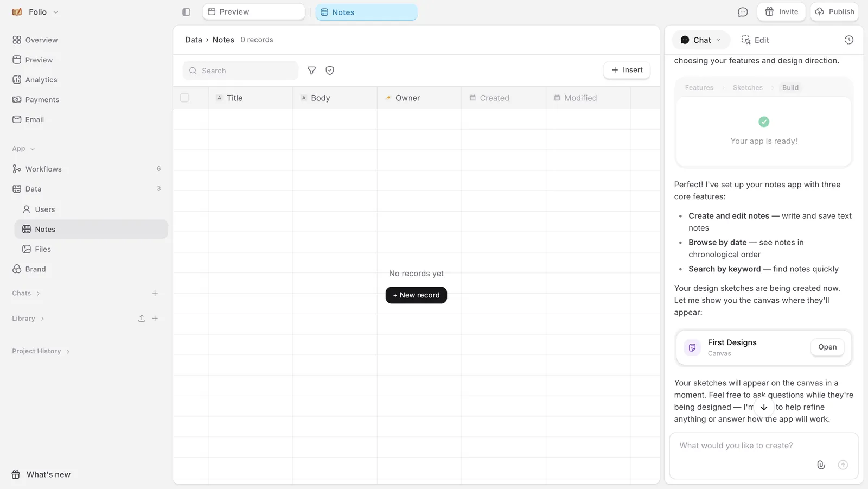The image size is (868, 489).
Task: Open the shield permissions icon
Action: click(330, 71)
